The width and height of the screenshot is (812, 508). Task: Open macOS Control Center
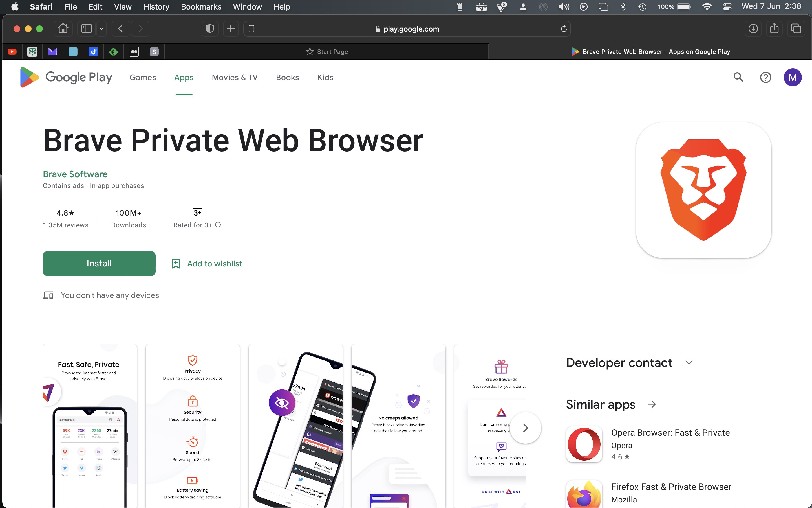click(x=727, y=7)
